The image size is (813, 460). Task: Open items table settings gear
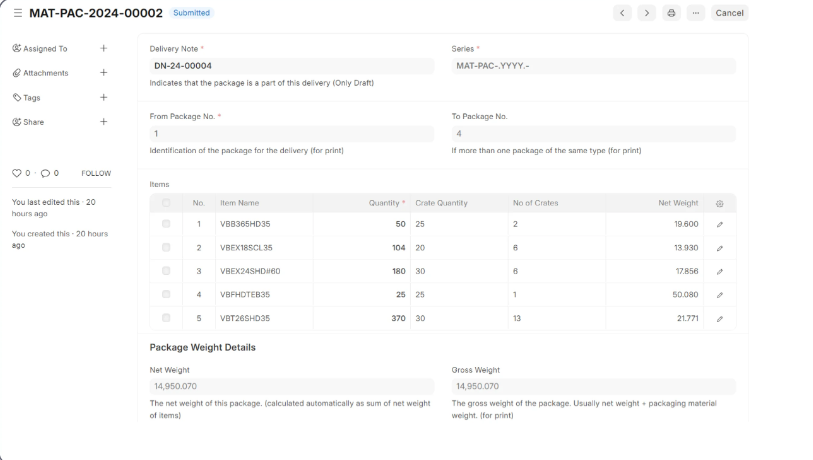(719, 203)
